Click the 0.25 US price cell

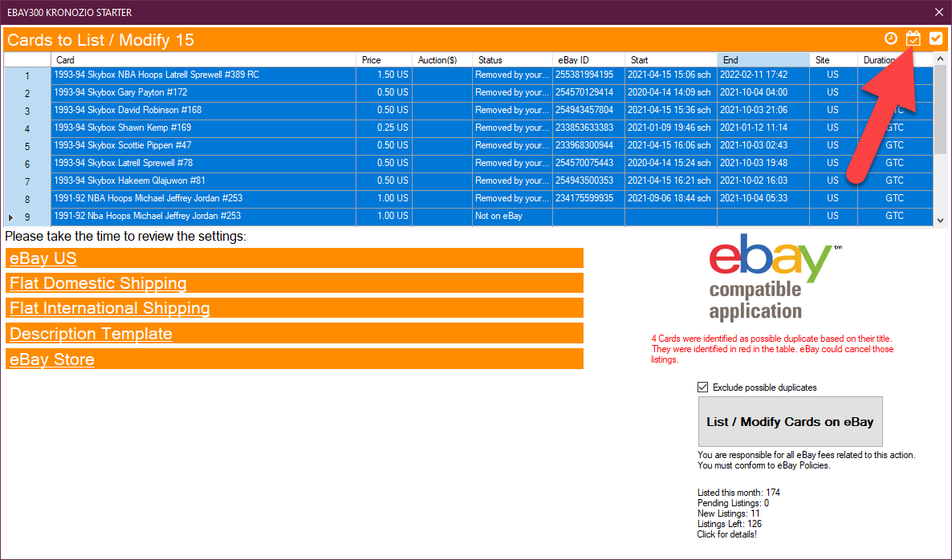(x=384, y=128)
